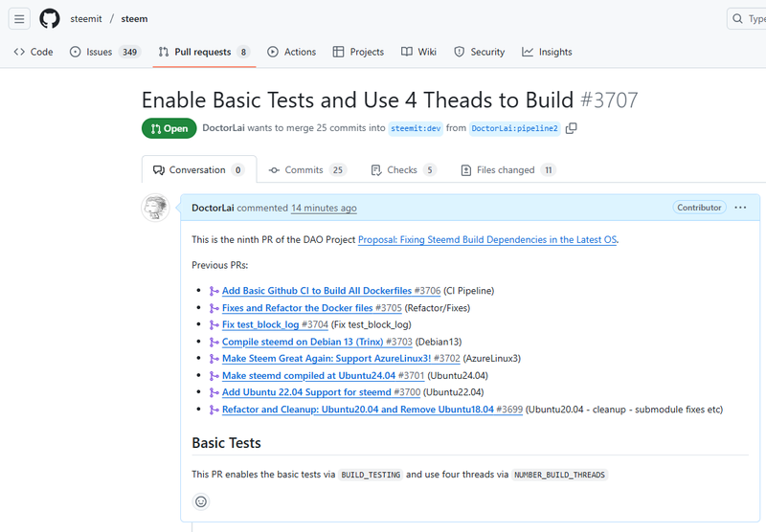Open the comment options ellipsis menu

tap(740, 208)
